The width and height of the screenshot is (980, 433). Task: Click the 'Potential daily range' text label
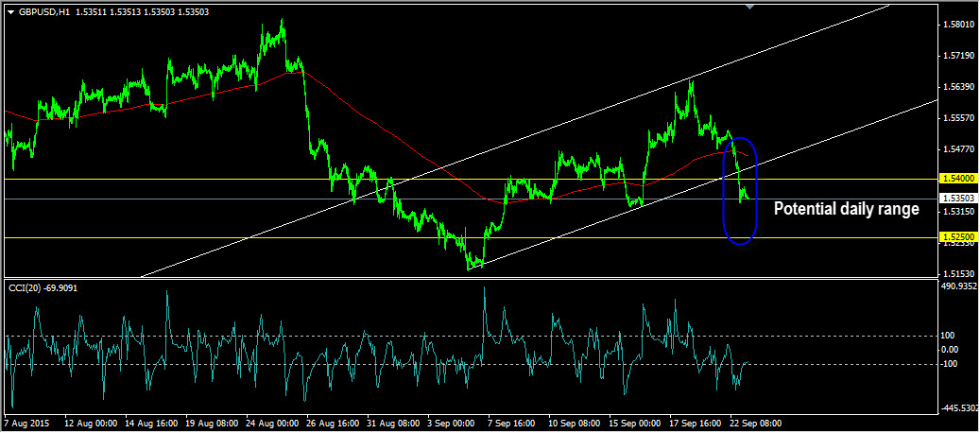point(847,209)
